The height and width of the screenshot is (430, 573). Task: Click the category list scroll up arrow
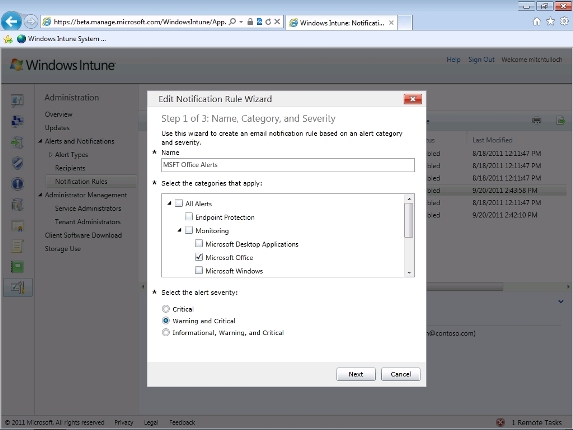point(409,198)
